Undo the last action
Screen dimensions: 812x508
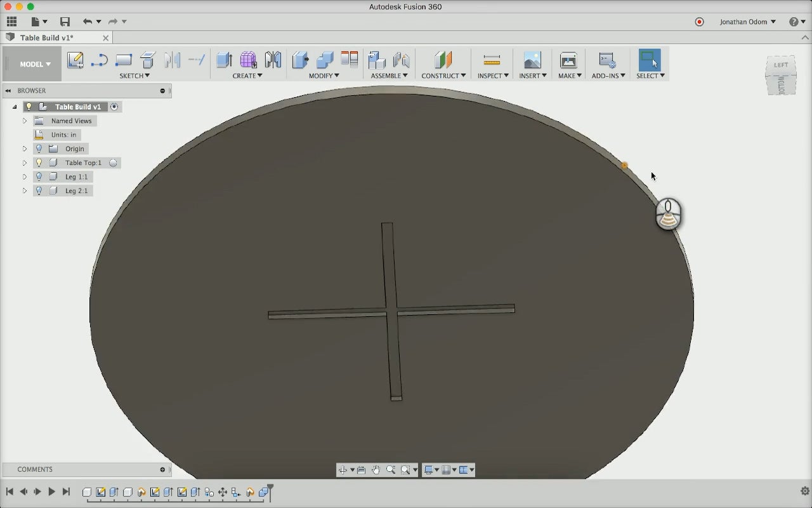pos(88,22)
